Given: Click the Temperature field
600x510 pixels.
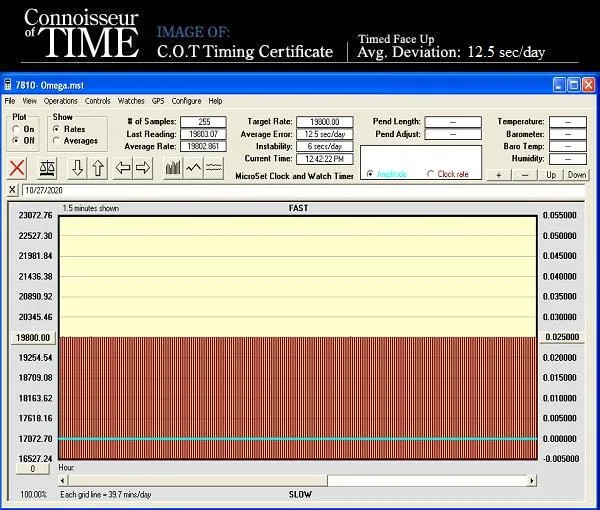Looking at the screenshot, I should [x=568, y=122].
